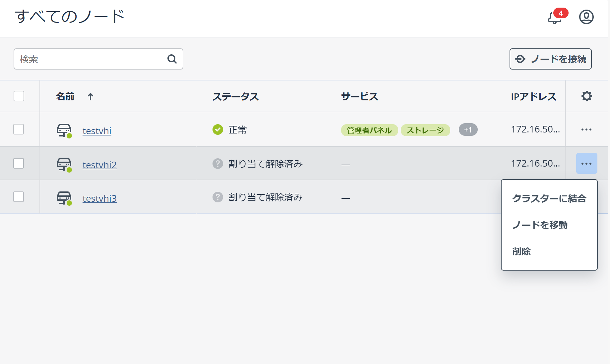Select the checkbox for testvhi row
Image resolution: width=610 pixels, height=364 pixels.
click(x=19, y=129)
